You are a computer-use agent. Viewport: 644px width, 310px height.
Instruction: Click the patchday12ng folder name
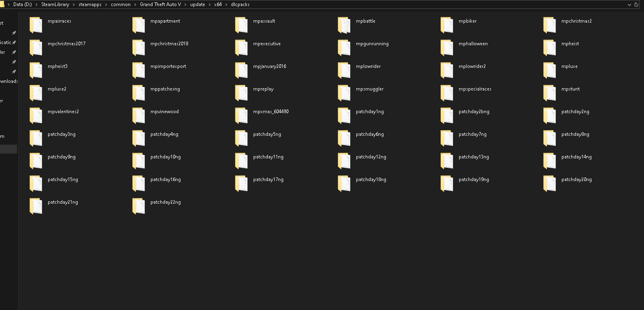coord(371,157)
